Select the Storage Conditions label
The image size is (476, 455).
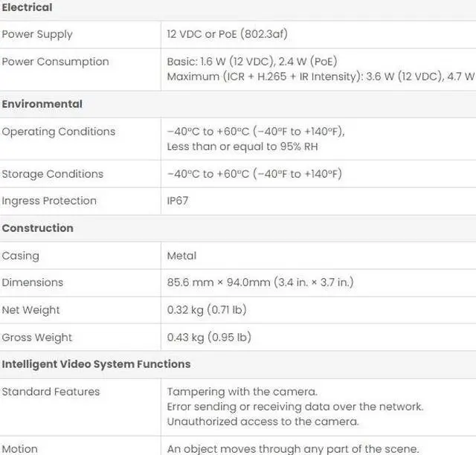[52, 174]
